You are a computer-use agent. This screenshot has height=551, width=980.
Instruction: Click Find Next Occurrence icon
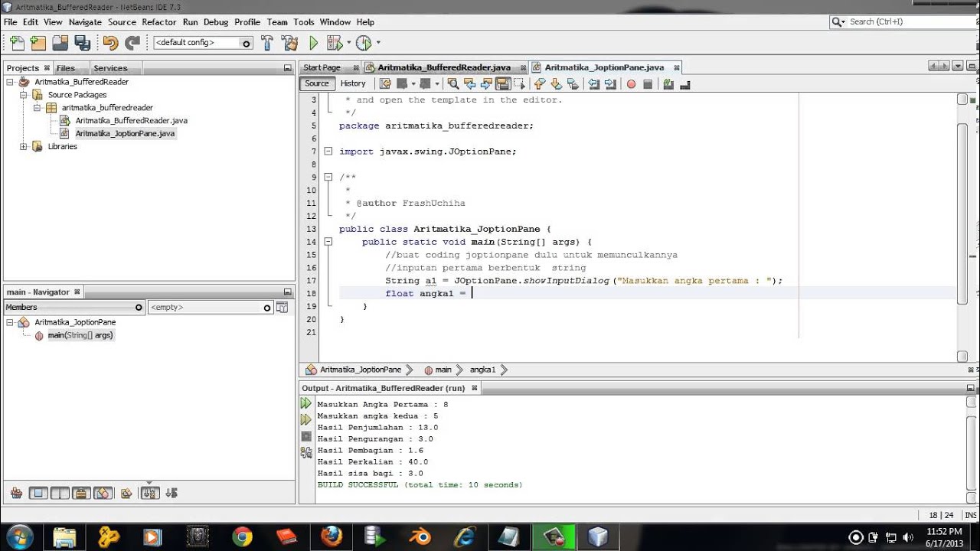coord(487,84)
